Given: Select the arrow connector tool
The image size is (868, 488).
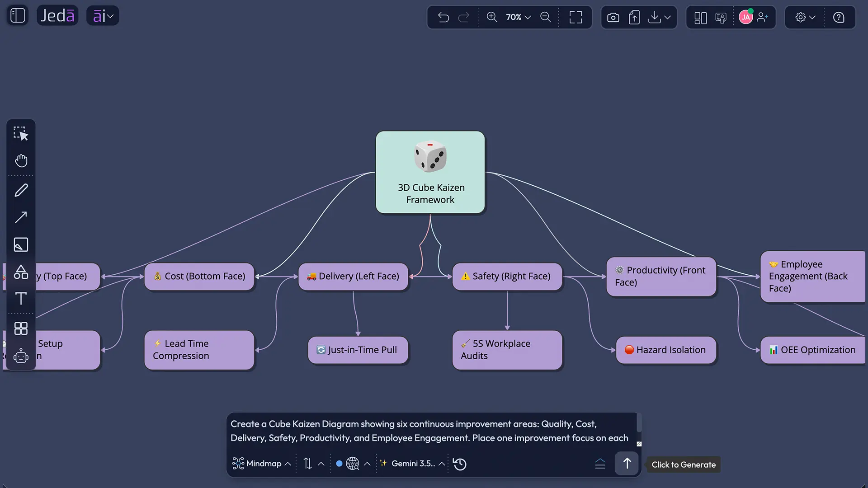Looking at the screenshot, I should coord(21,217).
